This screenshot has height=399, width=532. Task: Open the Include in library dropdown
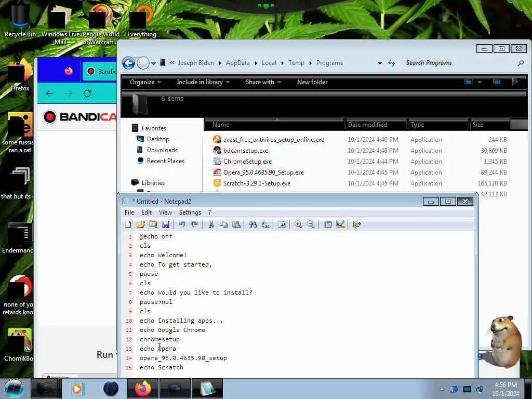click(x=203, y=82)
